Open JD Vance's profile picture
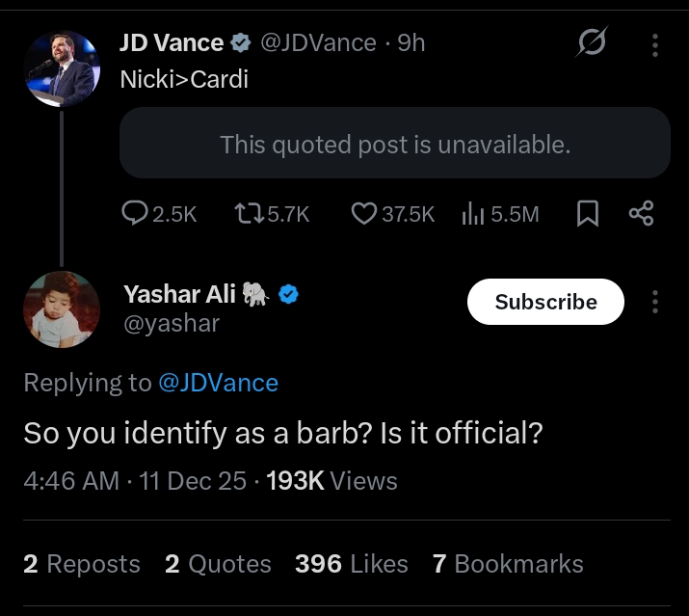The height and width of the screenshot is (616, 689). click(62, 68)
